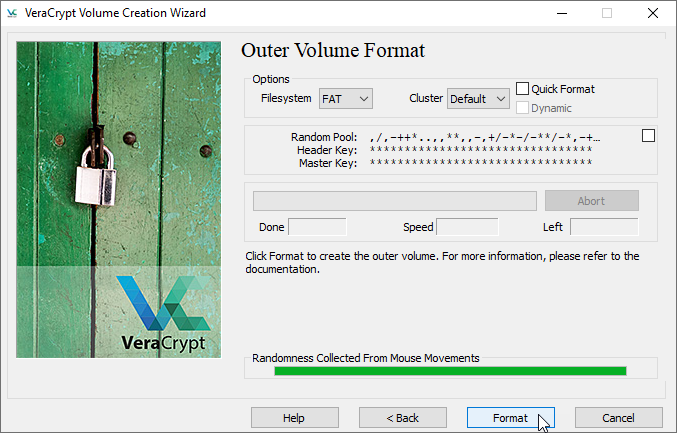The width and height of the screenshot is (677, 433).
Task: Toggle the Random Pool display checkbox
Action: click(648, 136)
